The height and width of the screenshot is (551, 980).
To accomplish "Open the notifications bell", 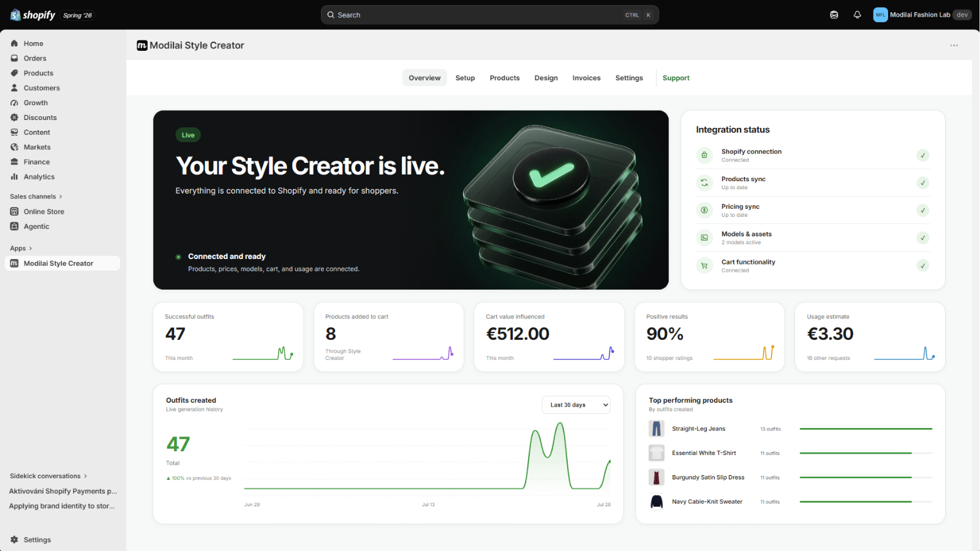I will (857, 15).
